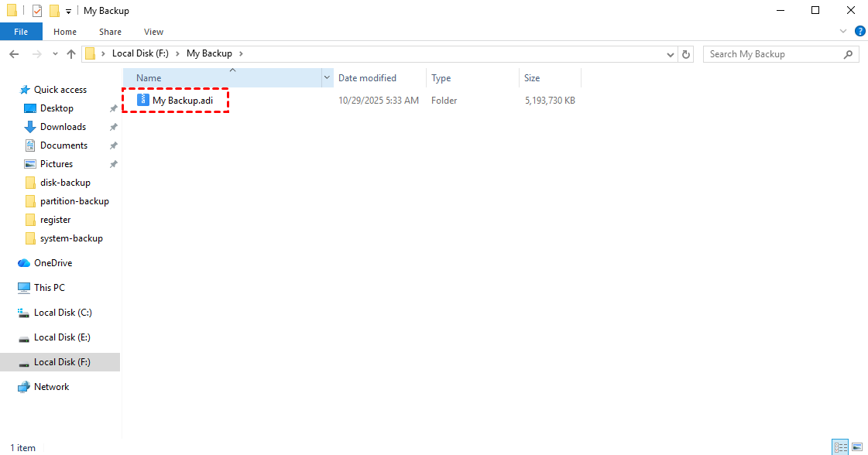Switch to details view layout
This screenshot has width=868, height=455.
840,447
